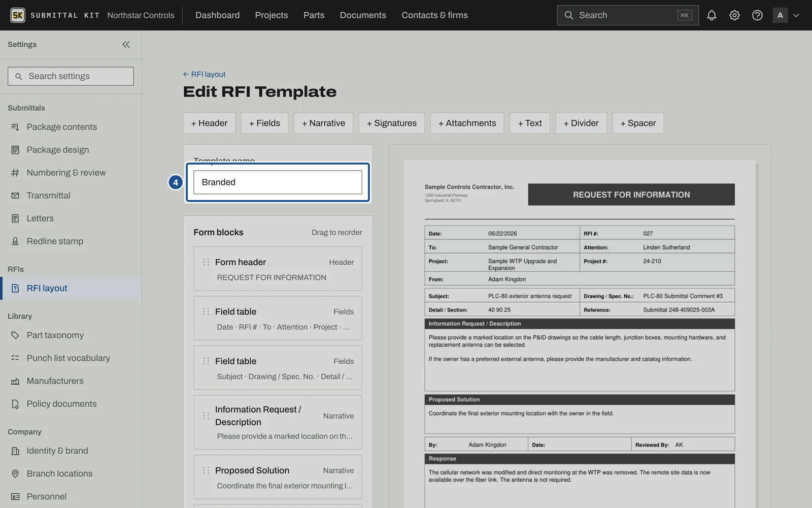812x508 pixels.
Task: Open Contacts & firms tab
Action: point(434,15)
